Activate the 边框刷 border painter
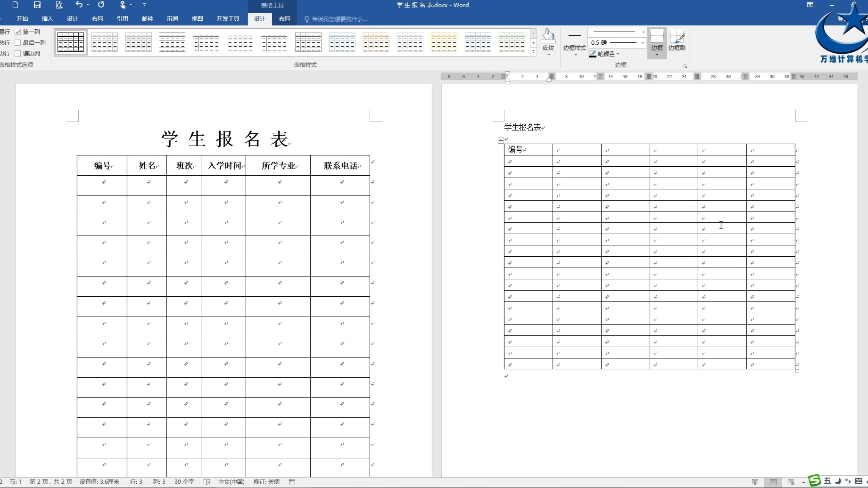Viewport: 868px width, 488px height. [x=677, y=41]
